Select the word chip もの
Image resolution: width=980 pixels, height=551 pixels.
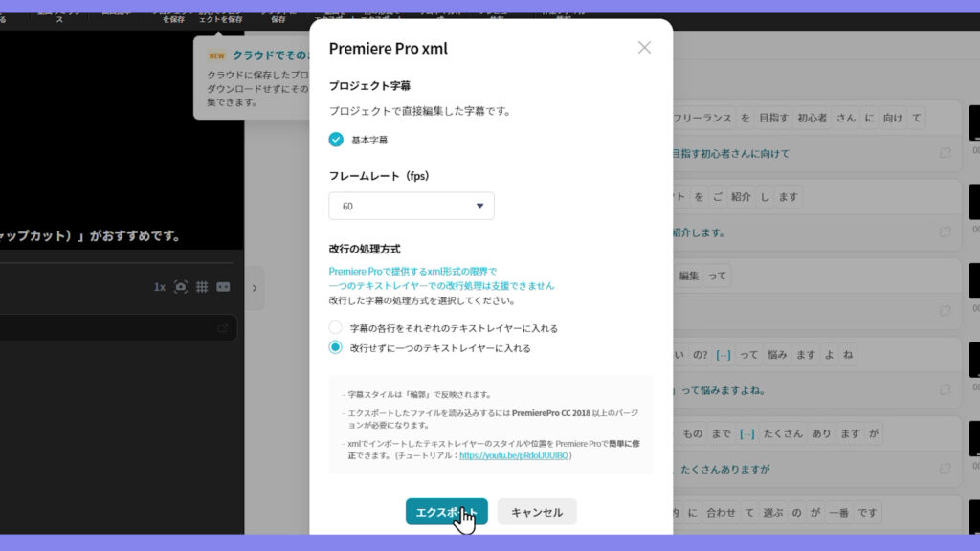point(693,433)
